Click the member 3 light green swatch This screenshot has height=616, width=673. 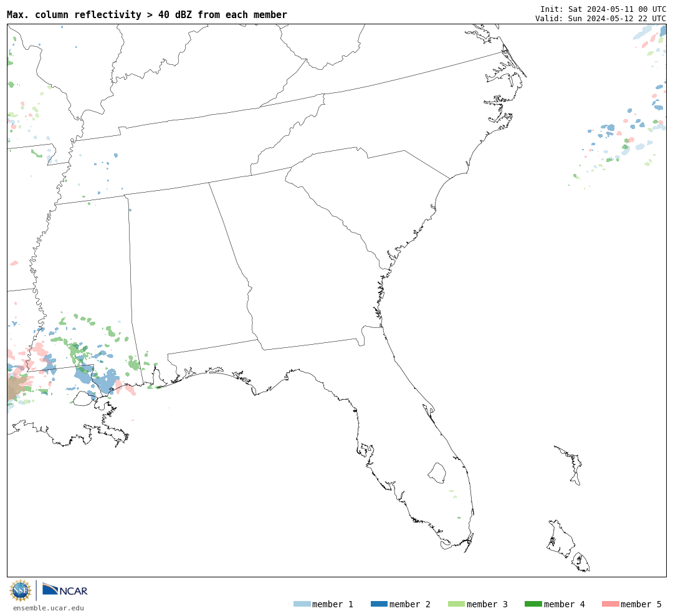click(456, 604)
